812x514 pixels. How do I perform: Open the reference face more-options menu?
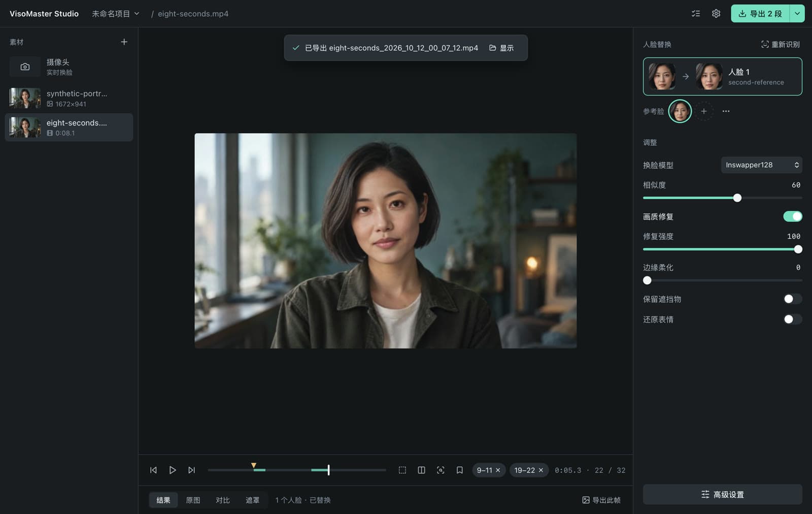point(726,111)
